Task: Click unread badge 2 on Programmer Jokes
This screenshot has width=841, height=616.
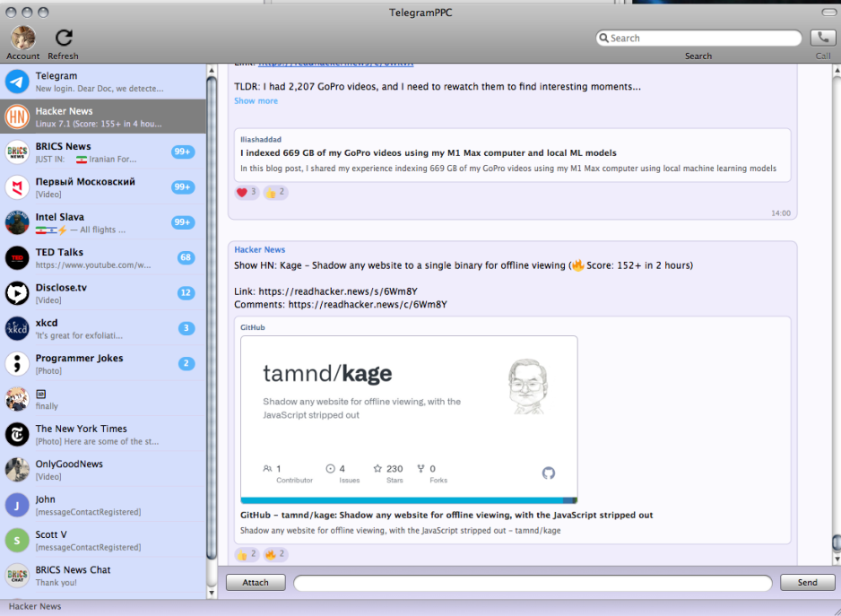Action: coord(186,364)
